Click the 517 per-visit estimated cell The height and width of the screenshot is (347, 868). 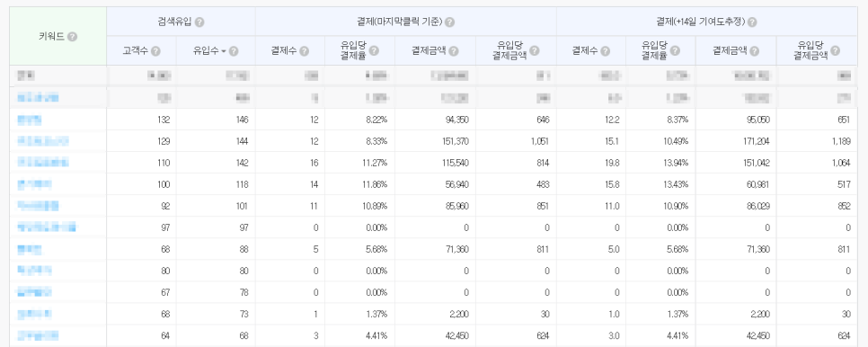[x=817, y=184]
